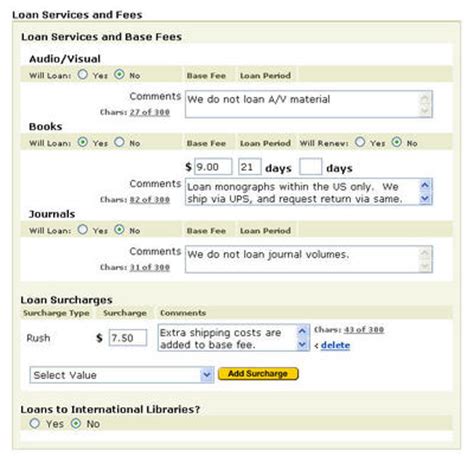Select No for Books Will Loan

pos(119,142)
